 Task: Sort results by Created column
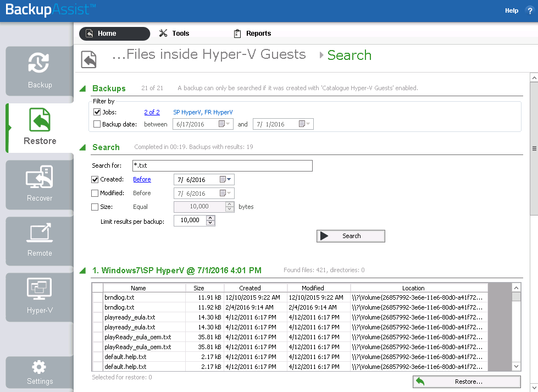click(256, 288)
